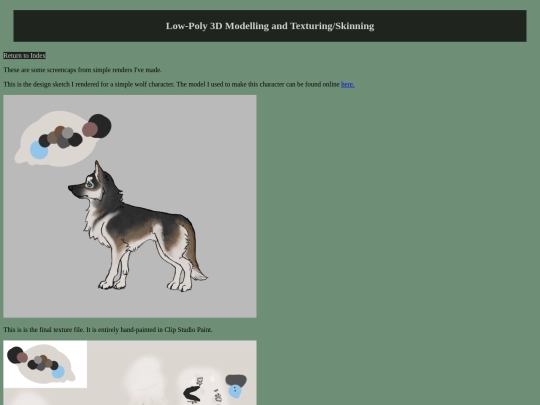This screenshot has height=405, width=540.
Task: Click the palette reference box in the texture file
Action: (x=45, y=364)
